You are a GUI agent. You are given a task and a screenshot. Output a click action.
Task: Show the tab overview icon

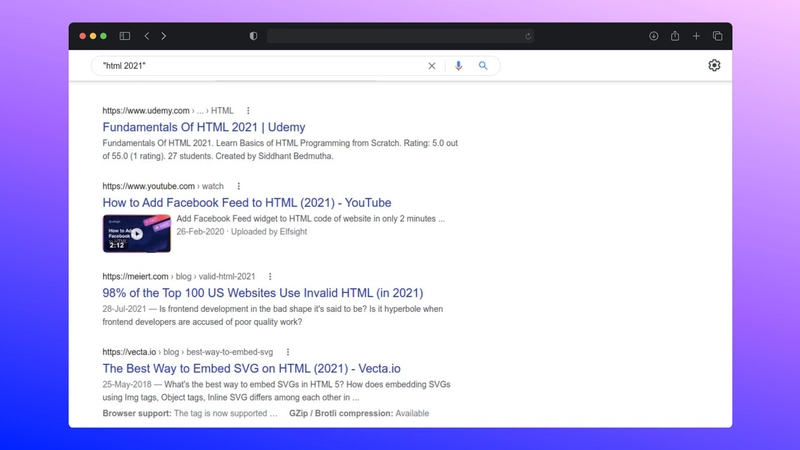(x=717, y=36)
